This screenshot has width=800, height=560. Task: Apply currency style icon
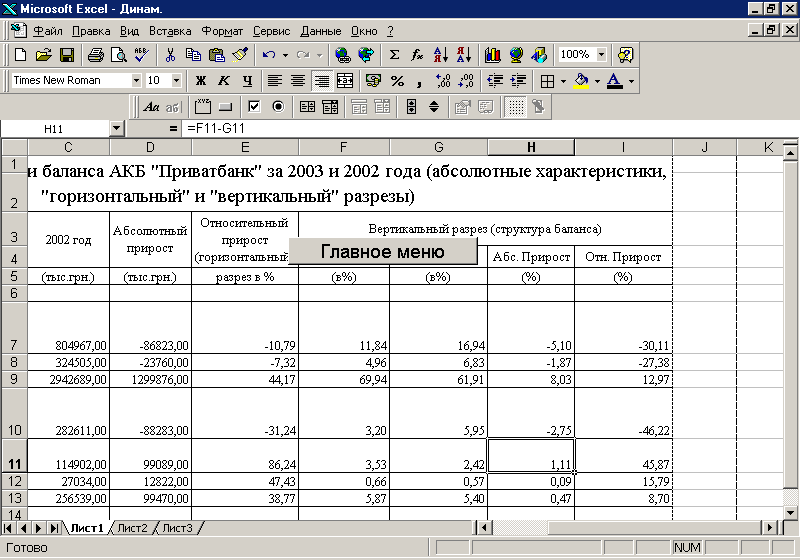click(x=373, y=81)
